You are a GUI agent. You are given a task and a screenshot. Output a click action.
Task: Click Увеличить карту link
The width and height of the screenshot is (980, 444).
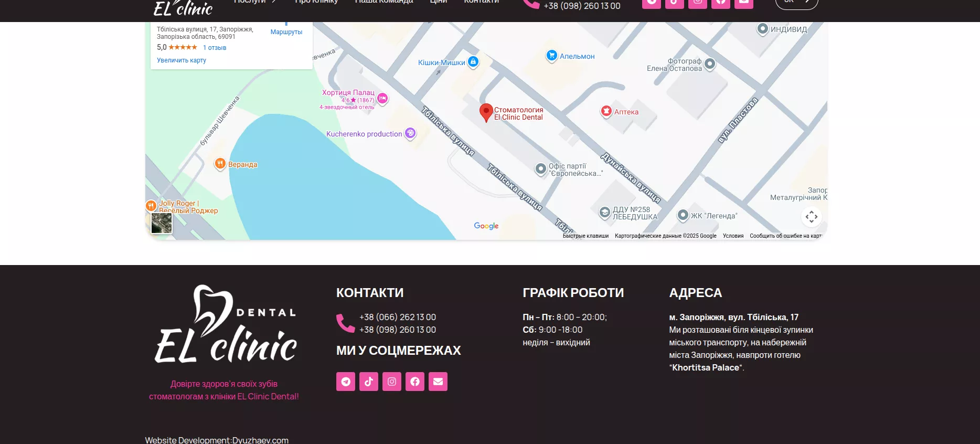click(182, 60)
